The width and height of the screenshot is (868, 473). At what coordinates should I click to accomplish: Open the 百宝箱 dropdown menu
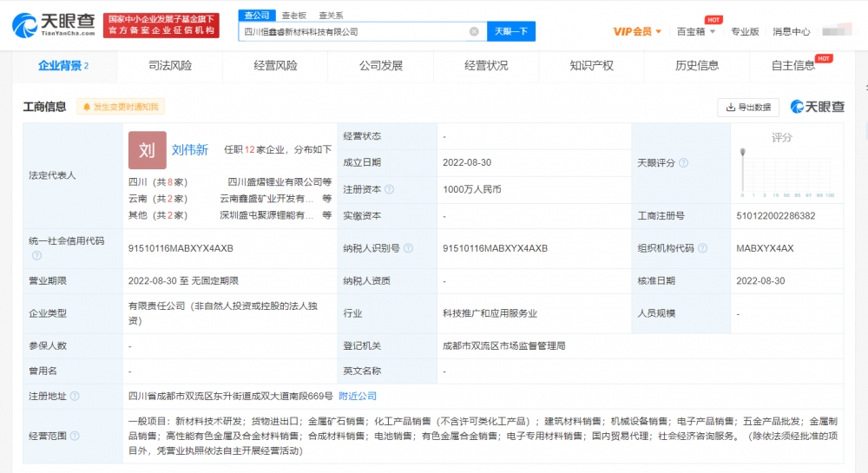[x=696, y=31]
